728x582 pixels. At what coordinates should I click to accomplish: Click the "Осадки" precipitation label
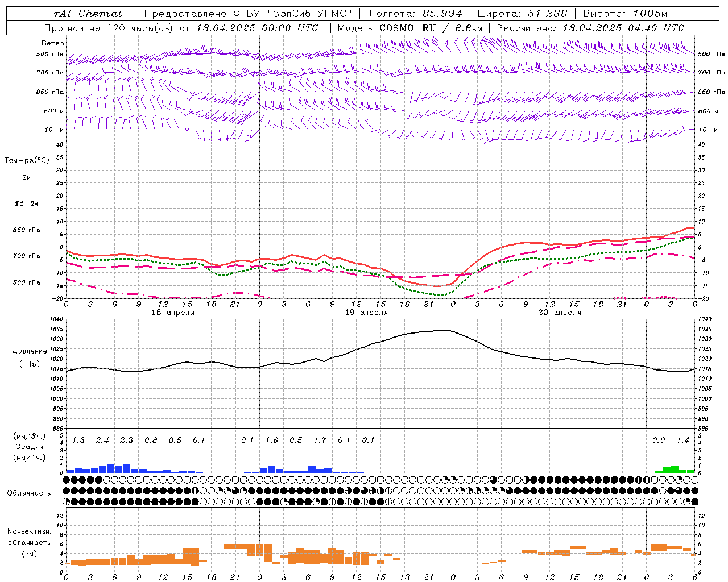[x=30, y=447]
